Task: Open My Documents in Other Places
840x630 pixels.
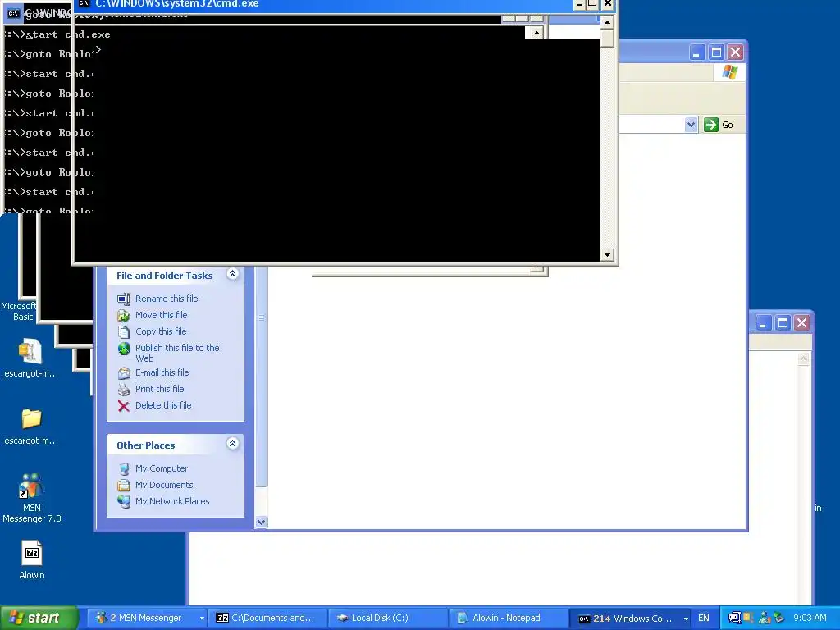Action: (x=164, y=485)
